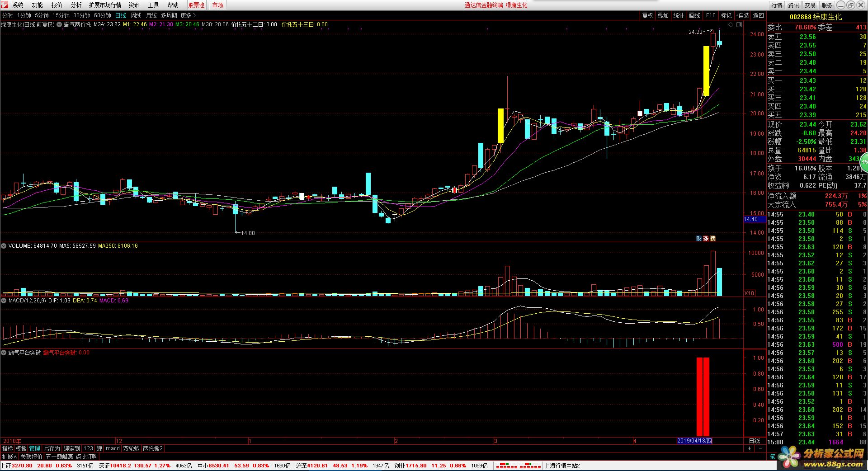Select the 缠 template
Screen dimensions: 868x471
point(99,448)
